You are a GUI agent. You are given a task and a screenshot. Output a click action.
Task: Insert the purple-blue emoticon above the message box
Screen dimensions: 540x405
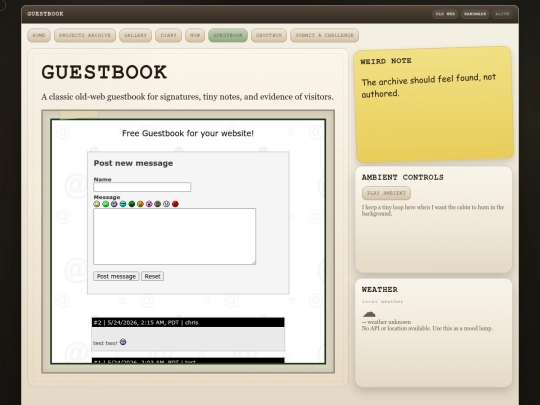point(114,204)
